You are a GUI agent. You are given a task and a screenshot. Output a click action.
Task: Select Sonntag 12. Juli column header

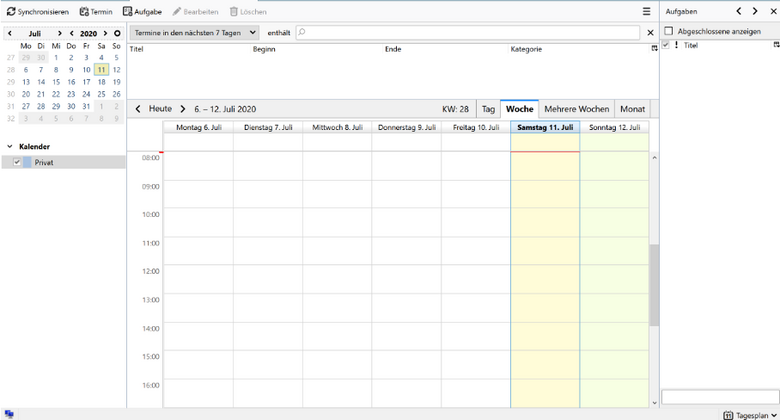[614, 127]
